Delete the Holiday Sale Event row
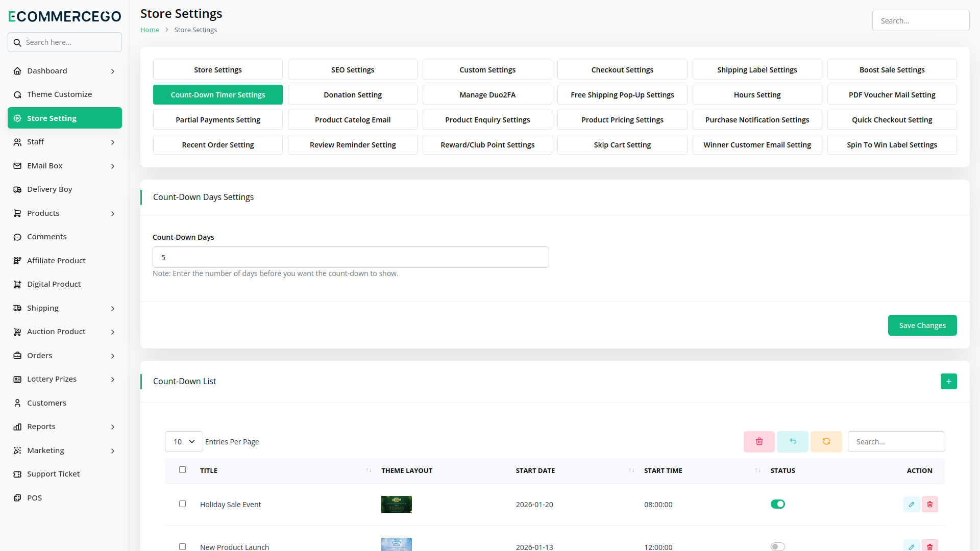The image size is (980, 551). pyautogui.click(x=930, y=505)
